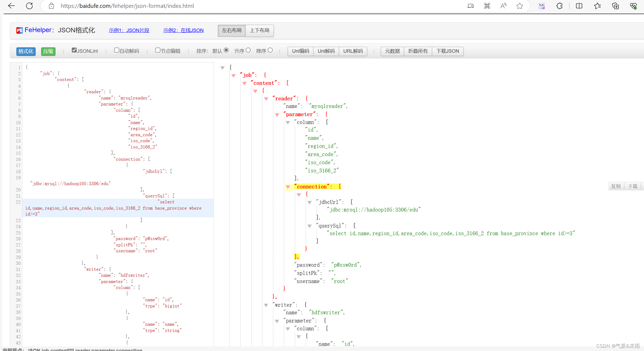Collapse the writer "column" array node

(x=288, y=329)
